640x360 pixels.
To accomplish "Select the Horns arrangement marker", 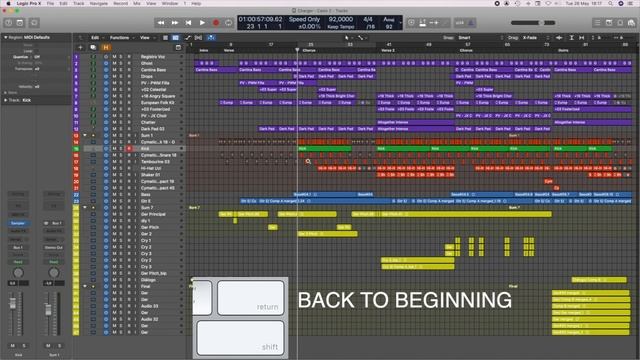I will click(x=563, y=51).
